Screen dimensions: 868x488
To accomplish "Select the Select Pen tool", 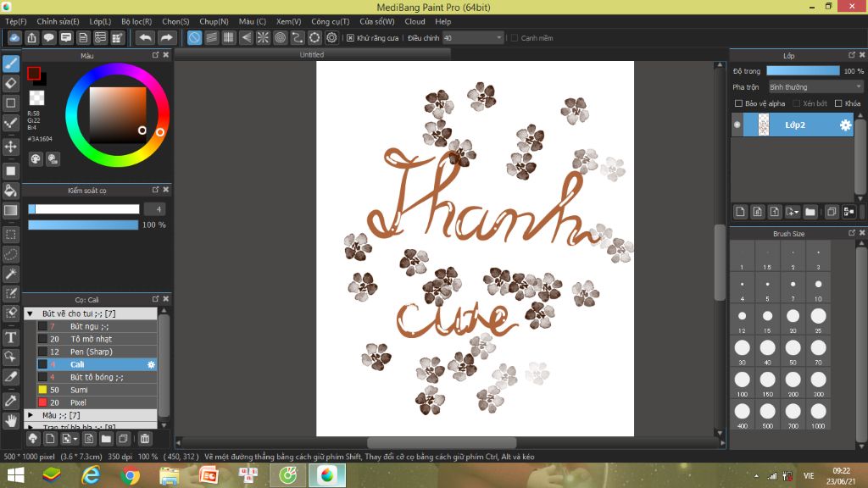I will click(x=10, y=293).
